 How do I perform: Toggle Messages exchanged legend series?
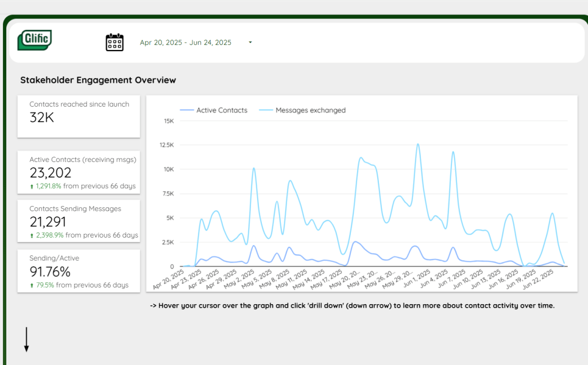pyautogui.click(x=310, y=110)
